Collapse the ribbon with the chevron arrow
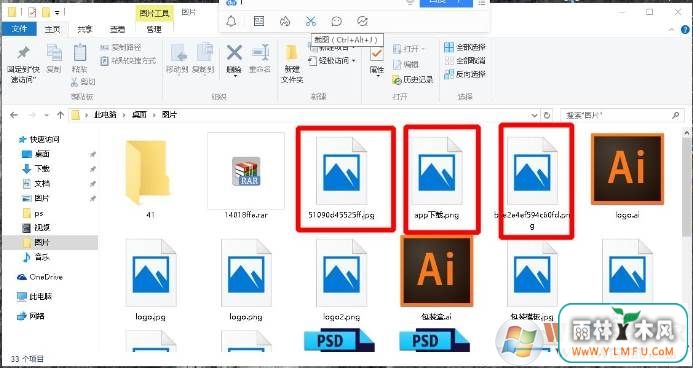This screenshot has height=368, width=693. pyautogui.click(x=671, y=30)
